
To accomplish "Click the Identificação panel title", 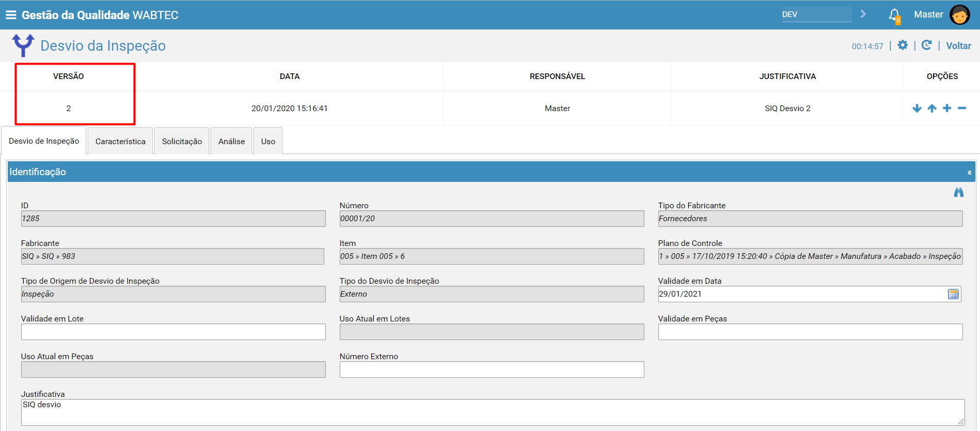I will tap(38, 172).
